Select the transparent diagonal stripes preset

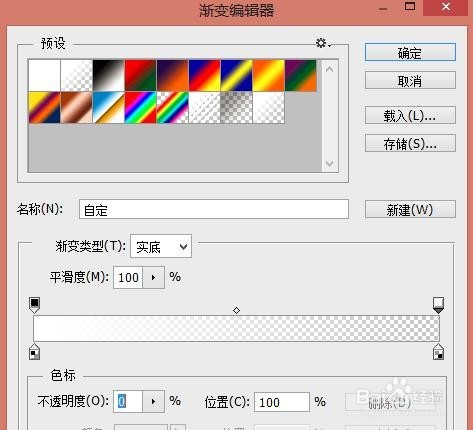click(205, 108)
